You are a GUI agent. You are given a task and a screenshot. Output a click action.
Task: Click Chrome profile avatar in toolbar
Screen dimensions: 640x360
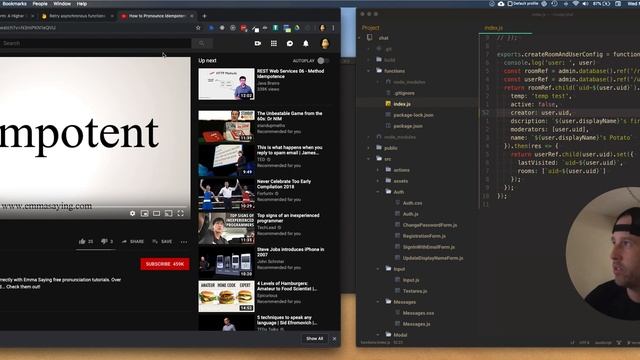tap(322, 28)
